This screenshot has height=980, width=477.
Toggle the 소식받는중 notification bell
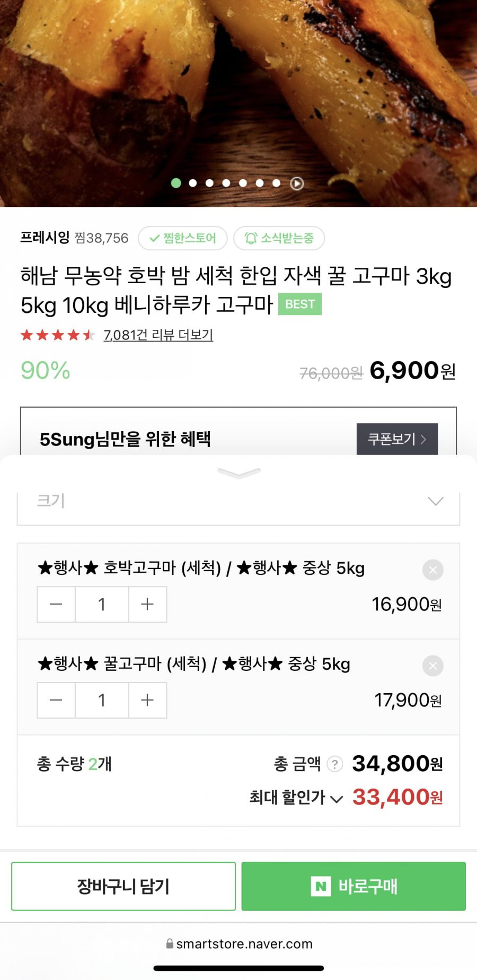[x=279, y=238]
